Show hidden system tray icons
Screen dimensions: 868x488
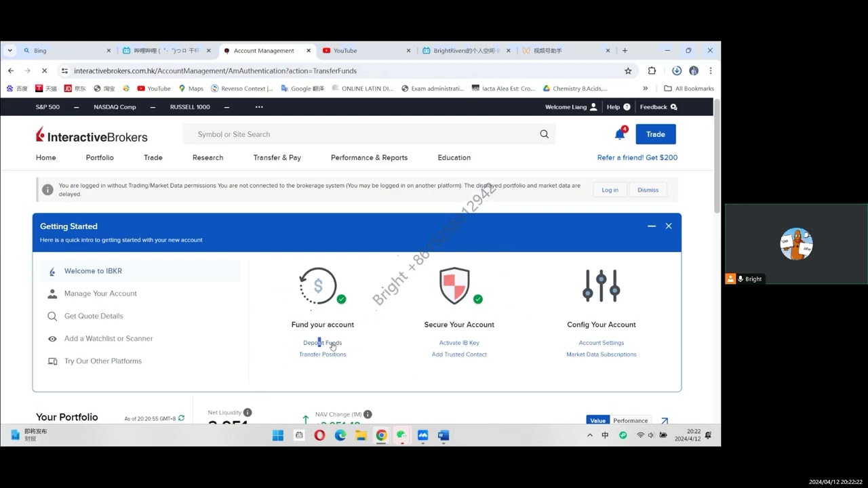tap(589, 435)
